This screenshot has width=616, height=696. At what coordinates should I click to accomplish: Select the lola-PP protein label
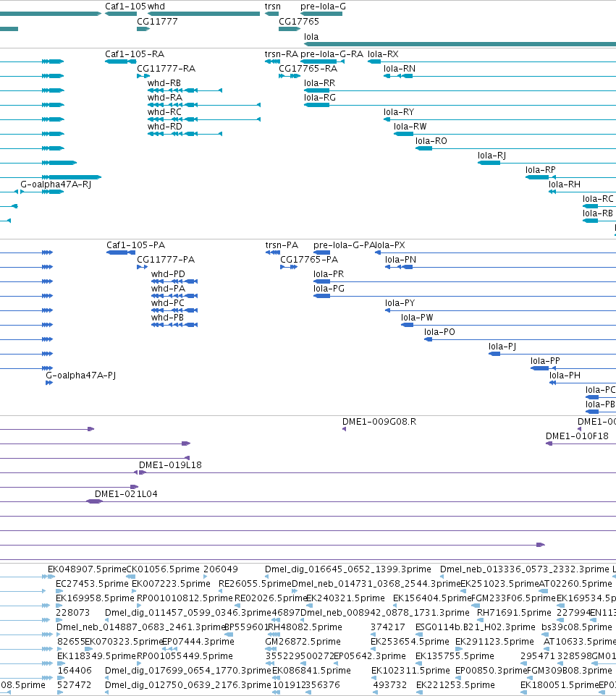[545, 361]
